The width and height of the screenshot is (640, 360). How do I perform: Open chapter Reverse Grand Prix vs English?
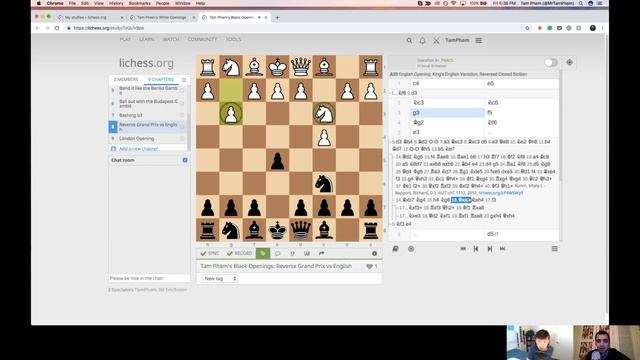[x=149, y=127]
